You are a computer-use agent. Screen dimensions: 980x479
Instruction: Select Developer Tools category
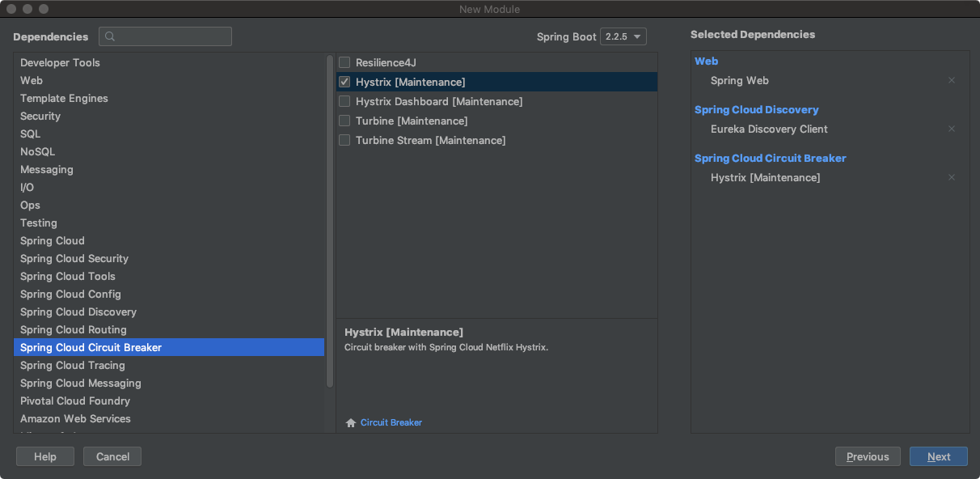point(60,62)
